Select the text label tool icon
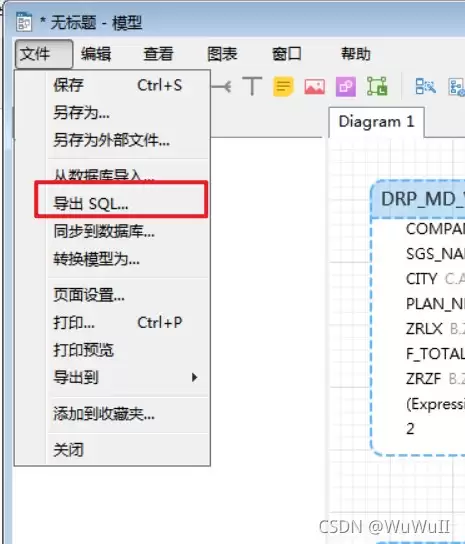Screen dimensions: 465x544 [252, 86]
